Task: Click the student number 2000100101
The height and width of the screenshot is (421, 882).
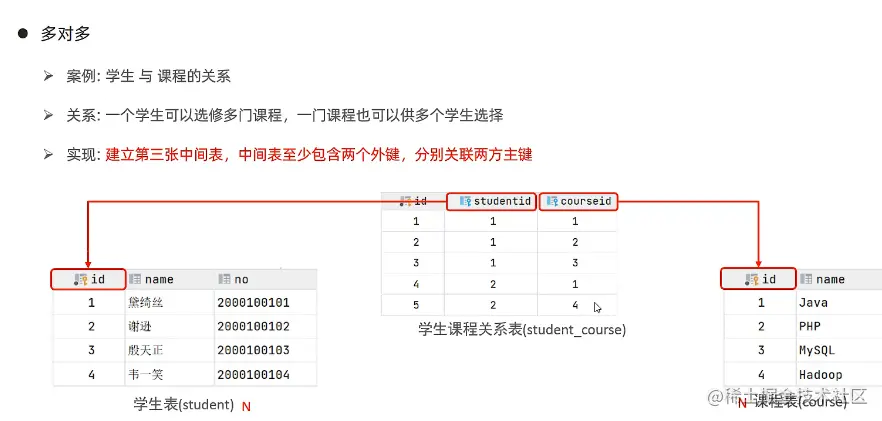Action: point(253,303)
